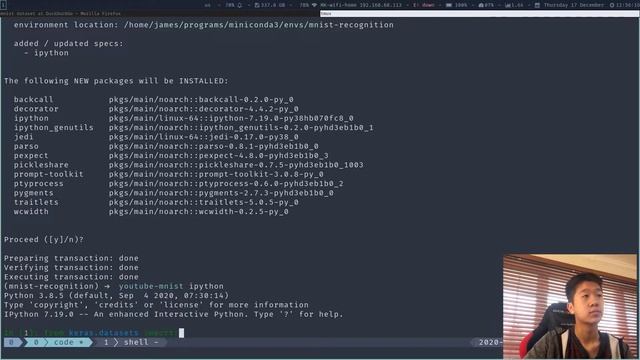The width and height of the screenshot is (640, 360).
Task: Switch to the tmux 'code' window tab
Action: click(x=58, y=342)
